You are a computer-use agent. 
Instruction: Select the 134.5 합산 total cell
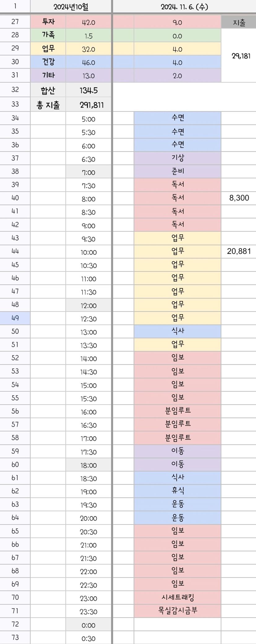click(x=89, y=90)
